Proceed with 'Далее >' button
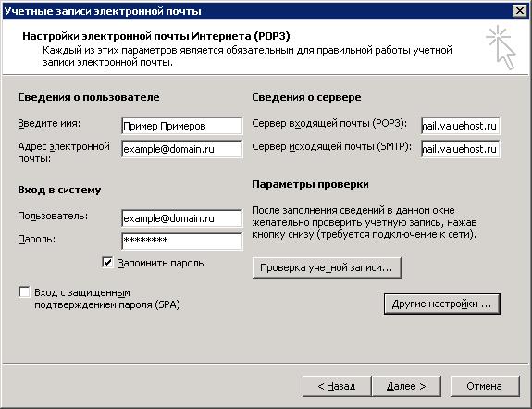Image resolution: width=532 pixels, height=409 pixels. pos(406,386)
